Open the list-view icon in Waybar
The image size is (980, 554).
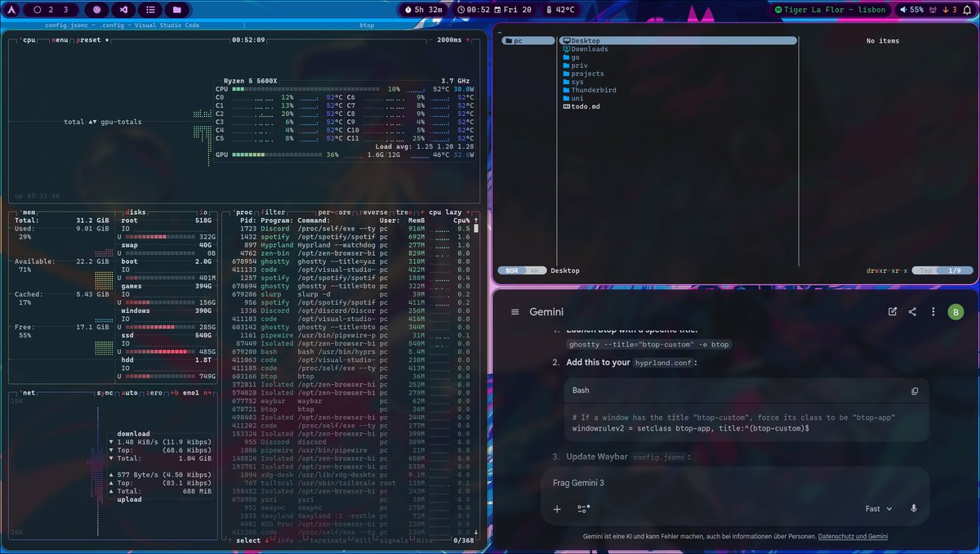[x=150, y=10]
